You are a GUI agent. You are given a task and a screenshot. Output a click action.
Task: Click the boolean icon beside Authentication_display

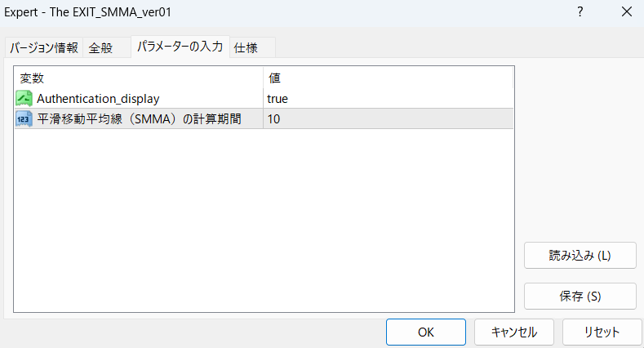[x=24, y=99]
